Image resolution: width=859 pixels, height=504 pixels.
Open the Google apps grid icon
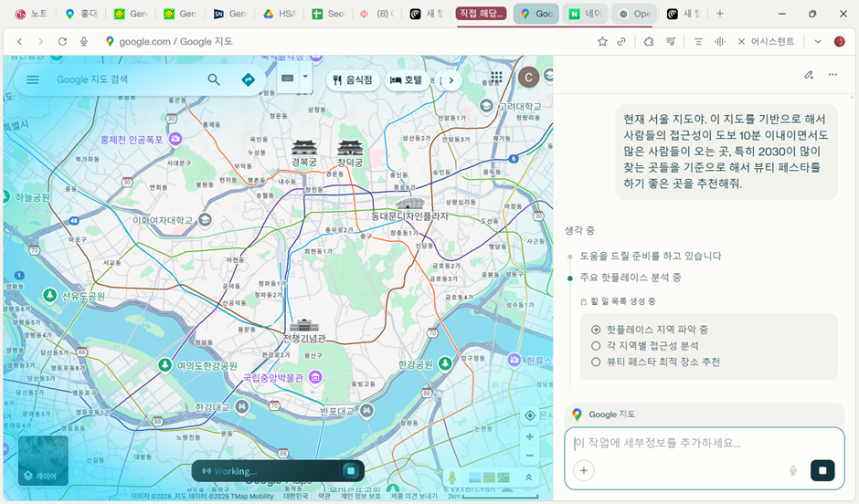496,78
